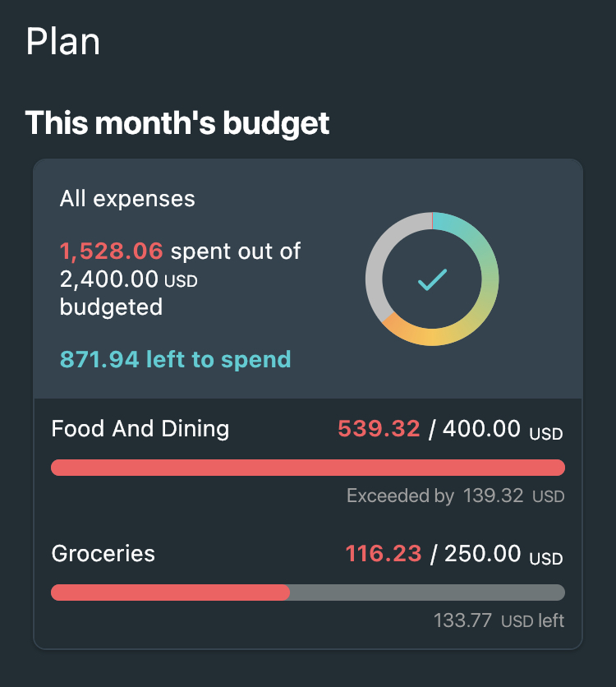Click the 250.00 USD Groceries budget limit
This screenshot has width=616, height=687.
(503, 553)
